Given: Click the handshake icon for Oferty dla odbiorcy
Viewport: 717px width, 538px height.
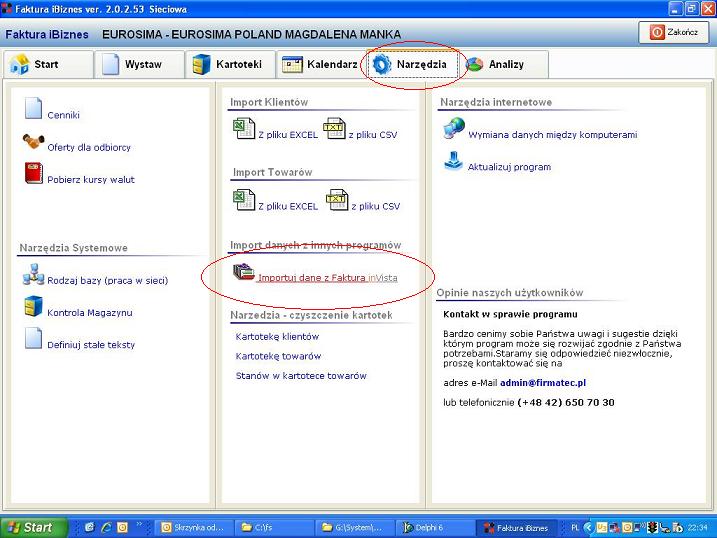Looking at the screenshot, I should point(33,141).
